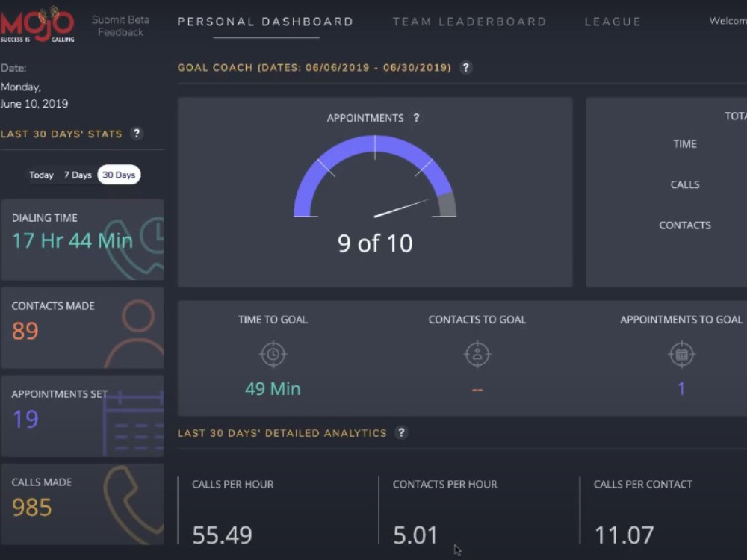Viewport: 747px width, 560px height.
Task: Click the Appointments To Goal value 1
Action: [x=682, y=389]
